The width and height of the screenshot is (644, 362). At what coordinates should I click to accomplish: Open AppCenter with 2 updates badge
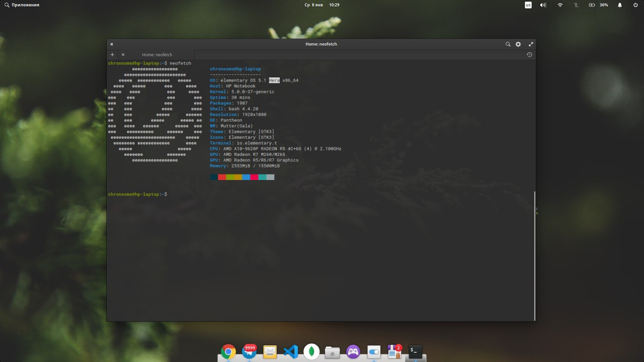(x=395, y=351)
